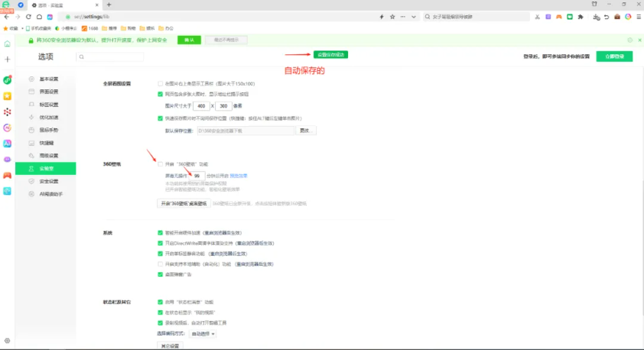
Task: Go back with the browser back arrow
Action: [x=7, y=17]
